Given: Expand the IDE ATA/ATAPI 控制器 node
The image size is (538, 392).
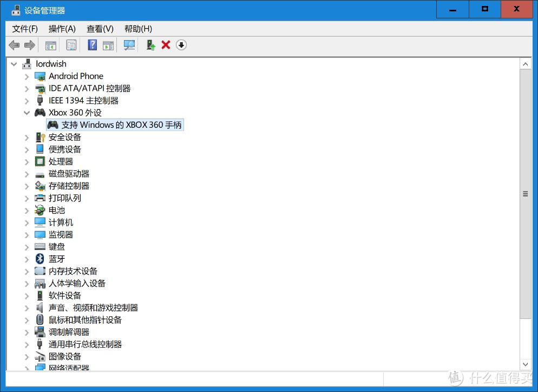Looking at the screenshot, I should tap(27, 89).
